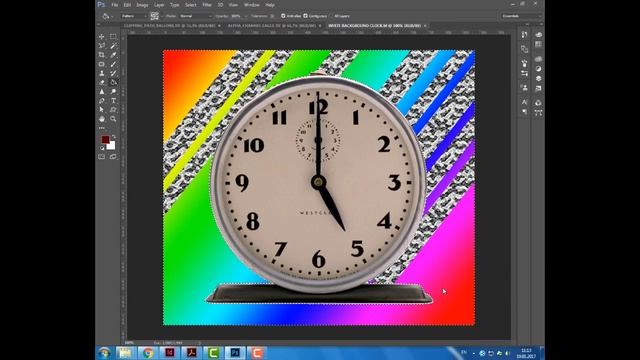This screenshot has width=640, height=360.
Task: Change the screen mode
Action: point(113,157)
